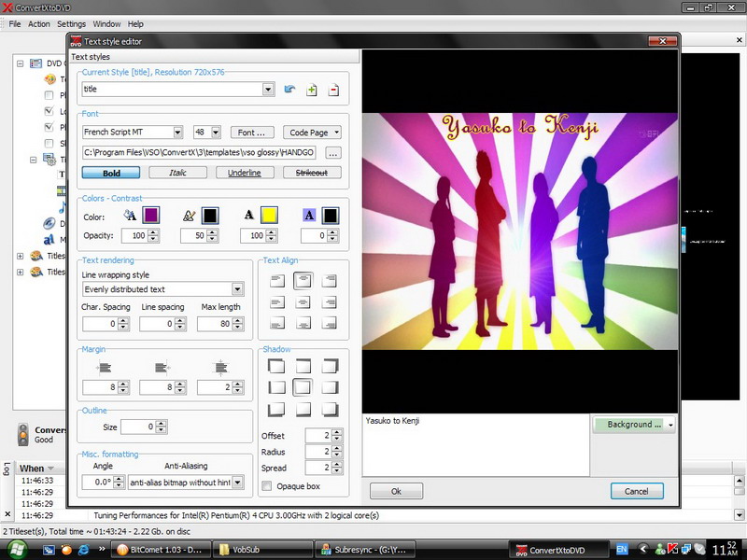Align text to top right
This screenshot has height=560, width=747.
pyautogui.click(x=329, y=281)
